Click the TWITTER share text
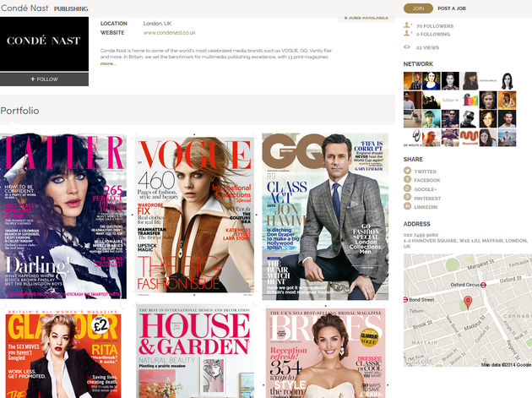Screen dimensions: 532x398 [425, 172]
